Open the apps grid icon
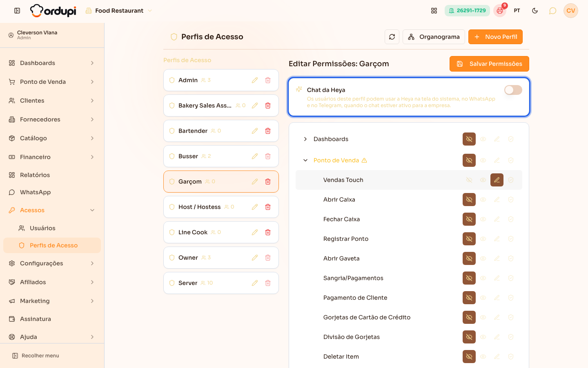Image resolution: width=588 pixels, height=368 pixels. [x=434, y=11]
